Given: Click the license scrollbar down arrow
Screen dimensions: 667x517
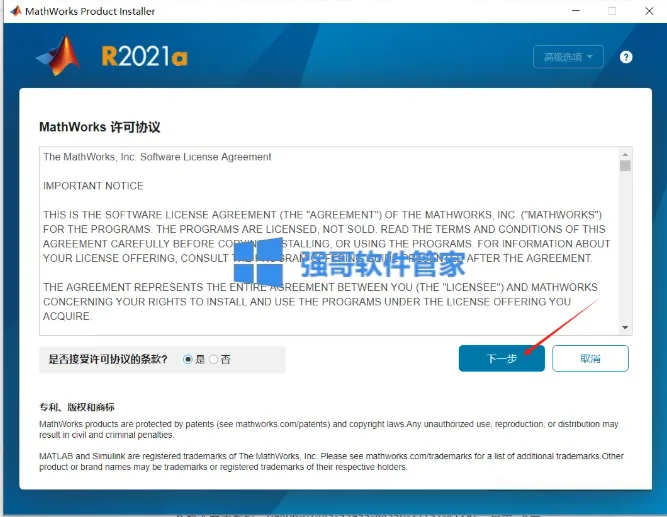Looking at the screenshot, I should (625, 327).
